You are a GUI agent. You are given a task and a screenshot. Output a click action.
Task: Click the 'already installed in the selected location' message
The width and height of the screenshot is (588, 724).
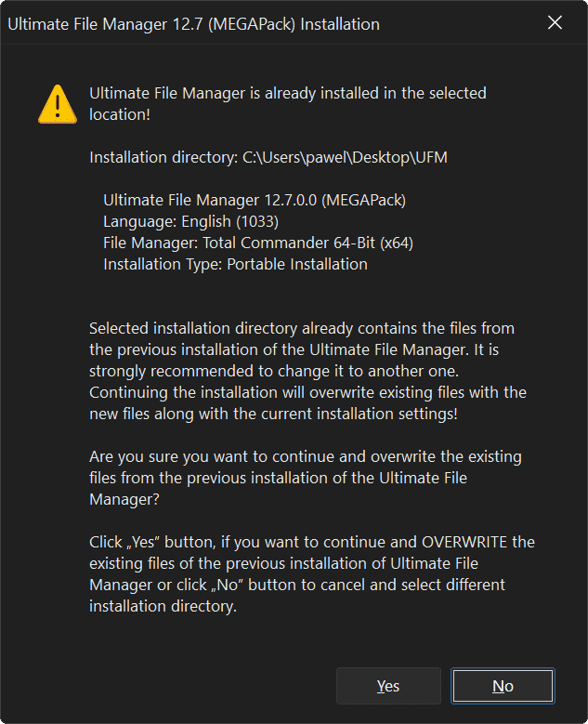point(287,102)
